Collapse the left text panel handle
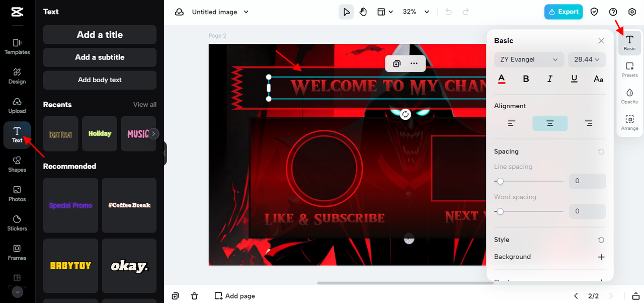This screenshot has width=644, height=303. pos(165,154)
